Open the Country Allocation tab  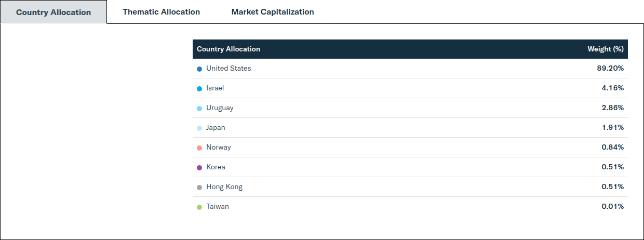pos(53,12)
